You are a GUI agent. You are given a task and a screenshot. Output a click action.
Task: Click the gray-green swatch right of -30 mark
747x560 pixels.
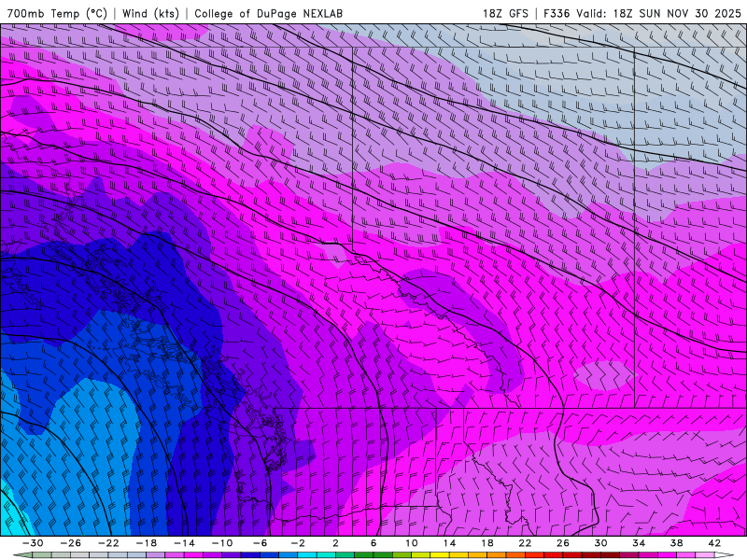42,555
